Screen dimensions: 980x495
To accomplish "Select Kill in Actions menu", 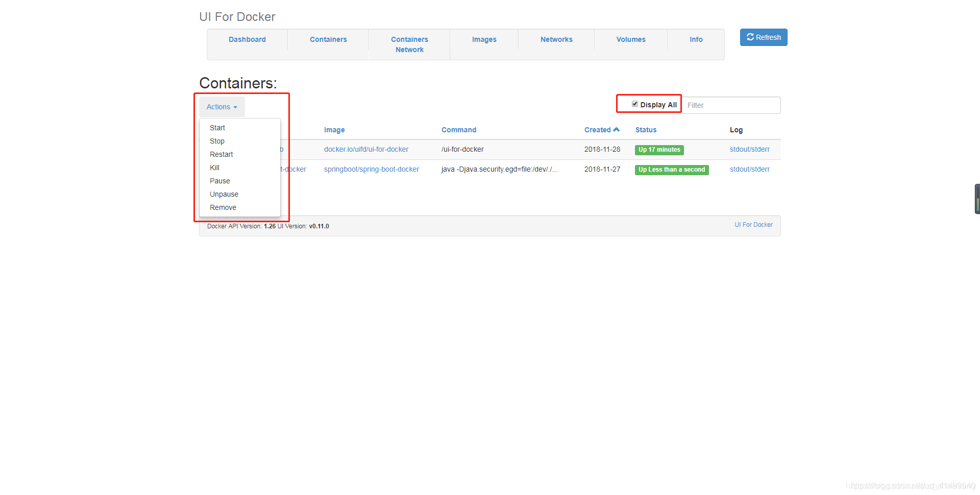I will tap(240, 168).
